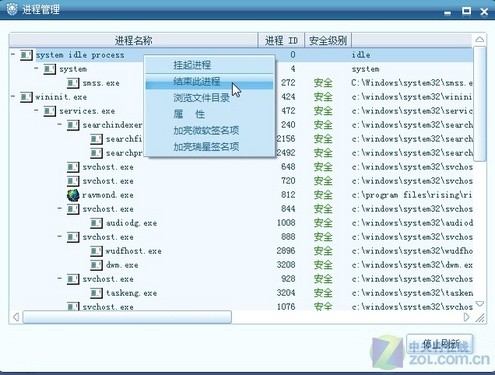The height and width of the screenshot is (375, 495).
Task: Minimize the 进程管理 window
Action: tap(448, 12)
